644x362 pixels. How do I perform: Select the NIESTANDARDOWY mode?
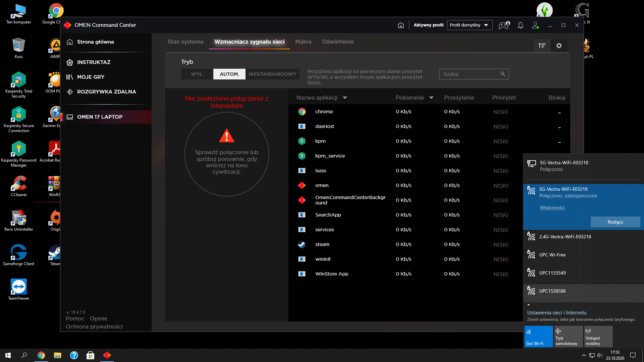[272, 74]
